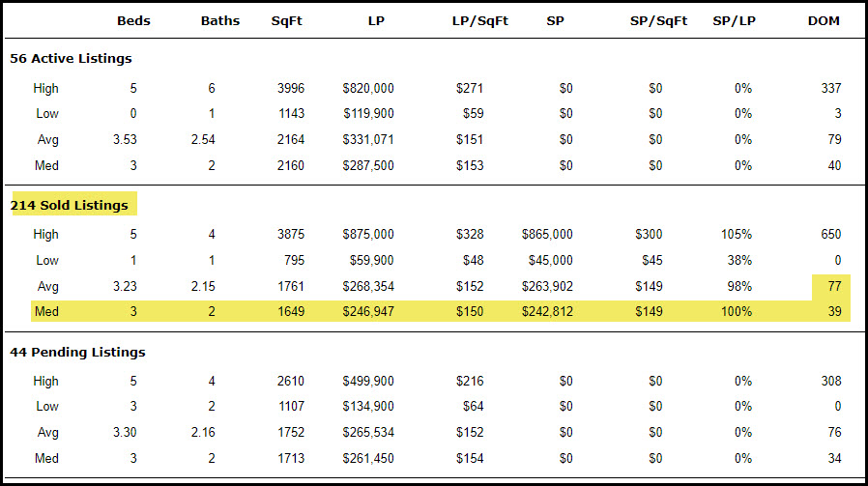Select the highlighted $246,947 median list price
The width and height of the screenshot is (868, 486).
pyautogui.click(x=367, y=311)
